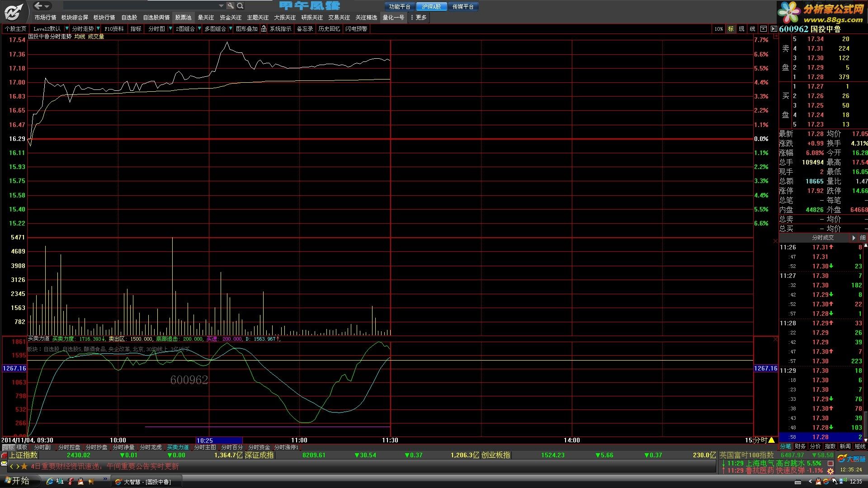Switch to 指标 bottom tab

tap(8, 447)
